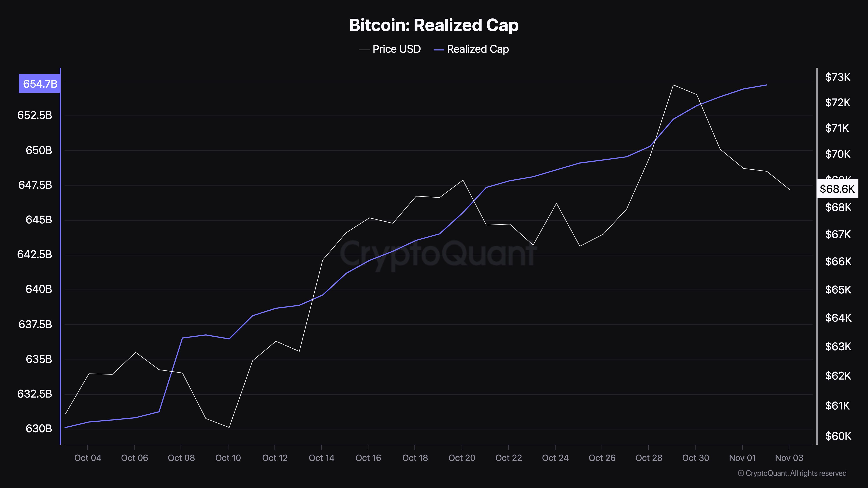This screenshot has width=868, height=488.
Task: Click the 650B left axis label
Action: point(39,150)
